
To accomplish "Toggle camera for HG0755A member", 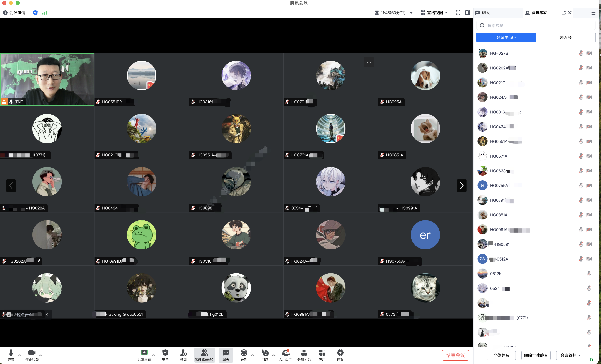I will pyautogui.click(x=589, y=186).
